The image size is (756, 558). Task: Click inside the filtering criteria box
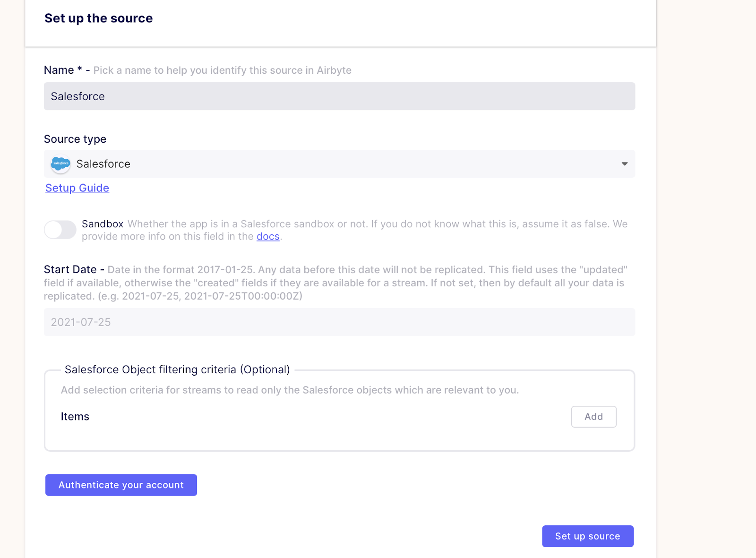pyautogui.click(x=339, y=435)
